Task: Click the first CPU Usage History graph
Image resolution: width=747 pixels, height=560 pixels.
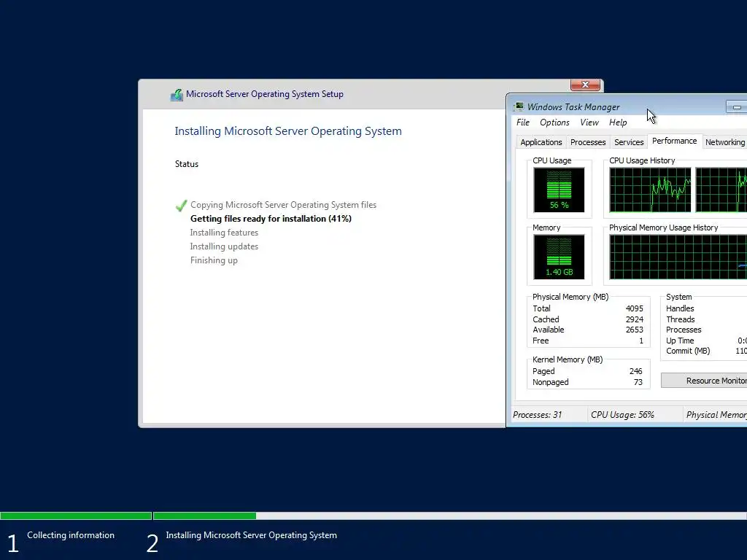Action: [650, 190]
